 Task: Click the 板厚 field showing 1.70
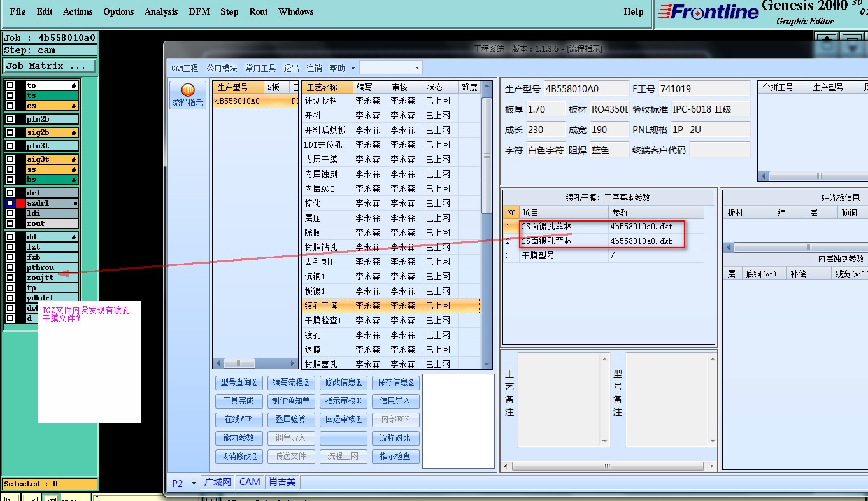click(545, 109)
